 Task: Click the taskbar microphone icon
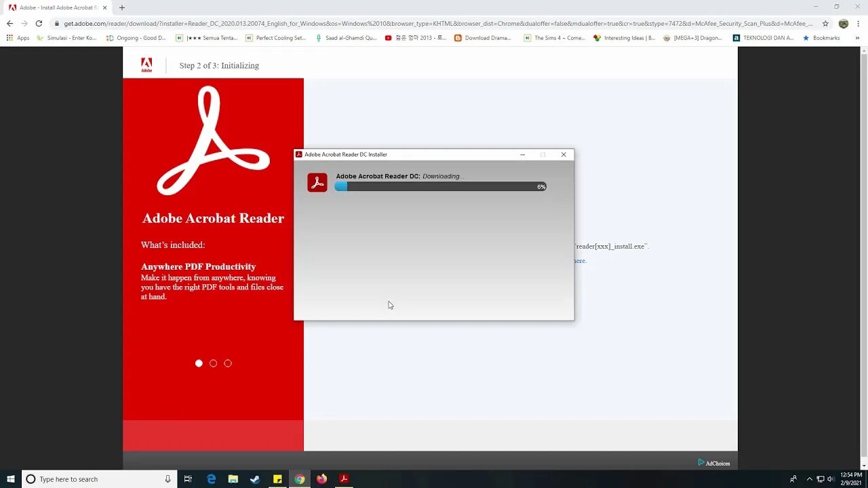pos(167,479)
